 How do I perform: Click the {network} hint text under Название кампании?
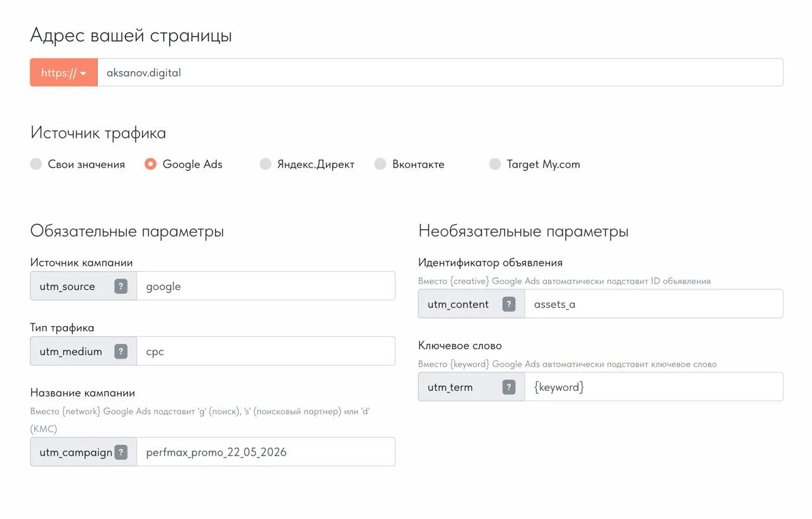point(200,420)
